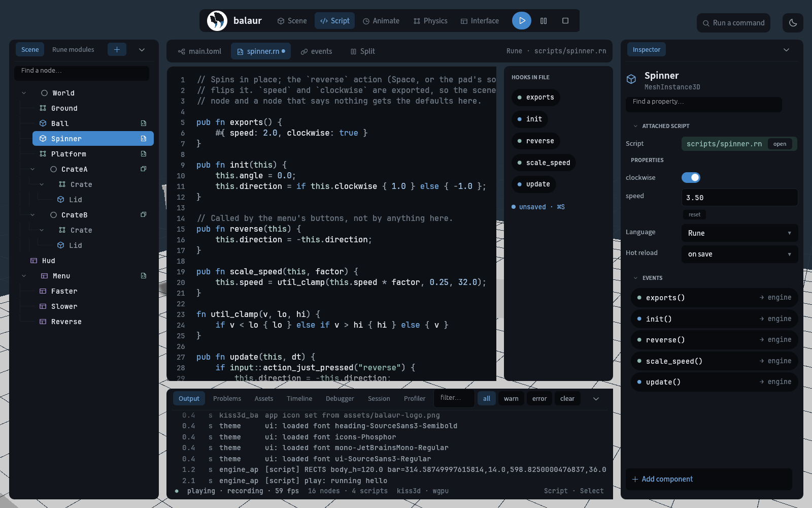812x508 pixels.
Task: Open the events tab
Action: 316,51
